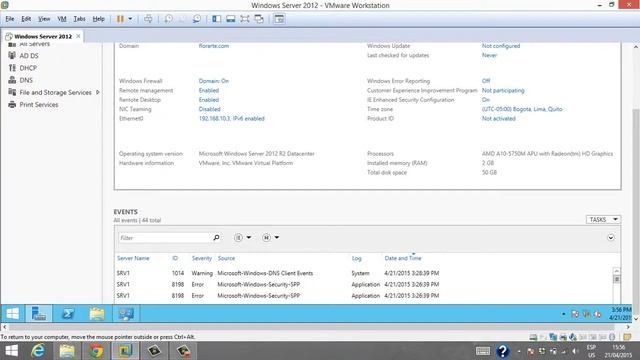Open the Ethernet0 IP address link
640x360 pixels.
click(x=231, y=118)
